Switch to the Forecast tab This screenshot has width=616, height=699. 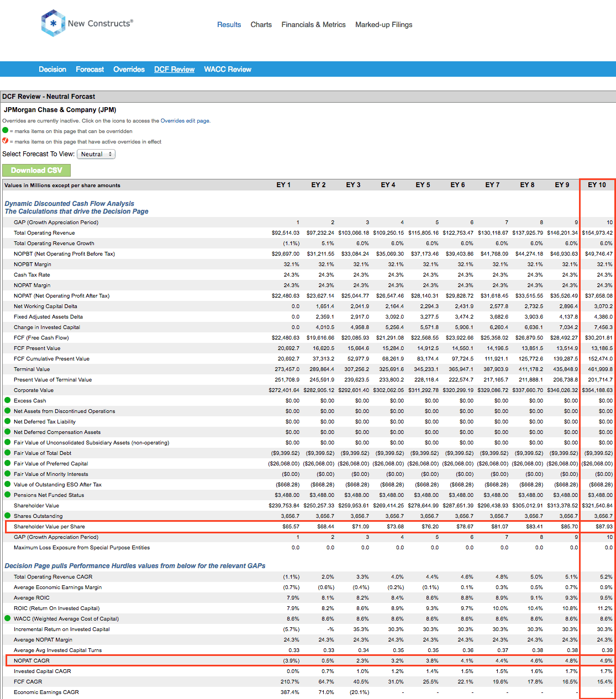coord(90,69)
